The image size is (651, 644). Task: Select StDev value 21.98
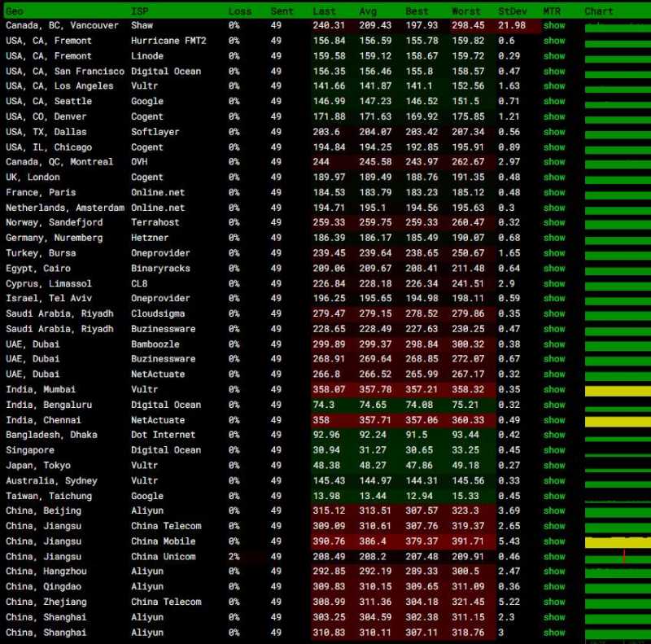(x=512, y=25)
